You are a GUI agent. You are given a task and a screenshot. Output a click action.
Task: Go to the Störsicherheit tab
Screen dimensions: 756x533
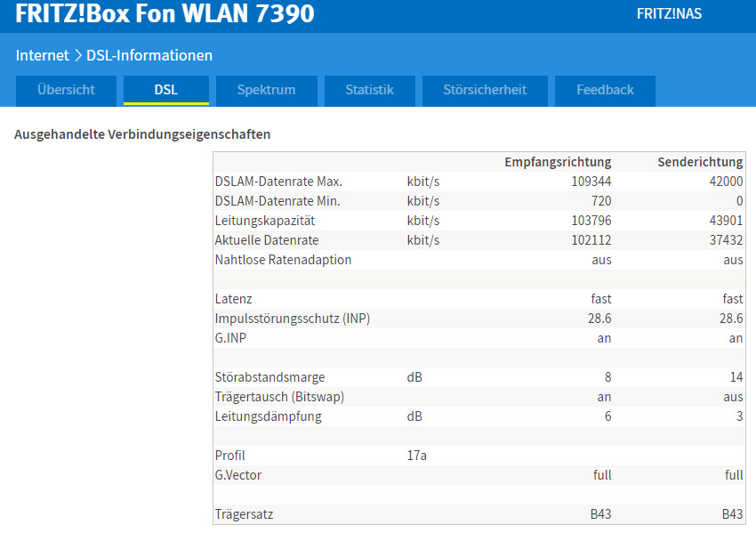pos(485,90)
